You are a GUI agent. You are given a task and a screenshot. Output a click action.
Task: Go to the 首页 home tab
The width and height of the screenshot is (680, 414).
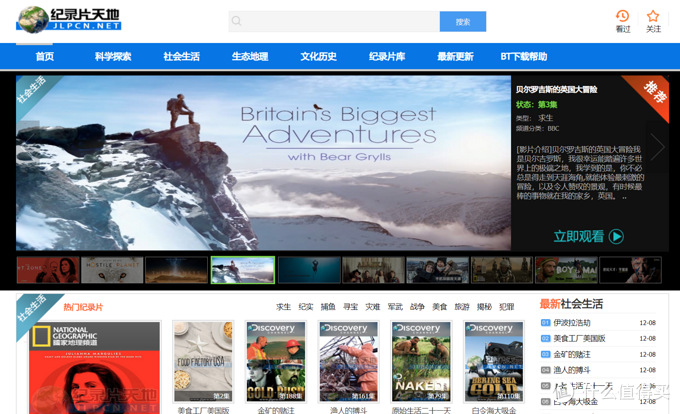pyautogui.click(x=45, y=56)
